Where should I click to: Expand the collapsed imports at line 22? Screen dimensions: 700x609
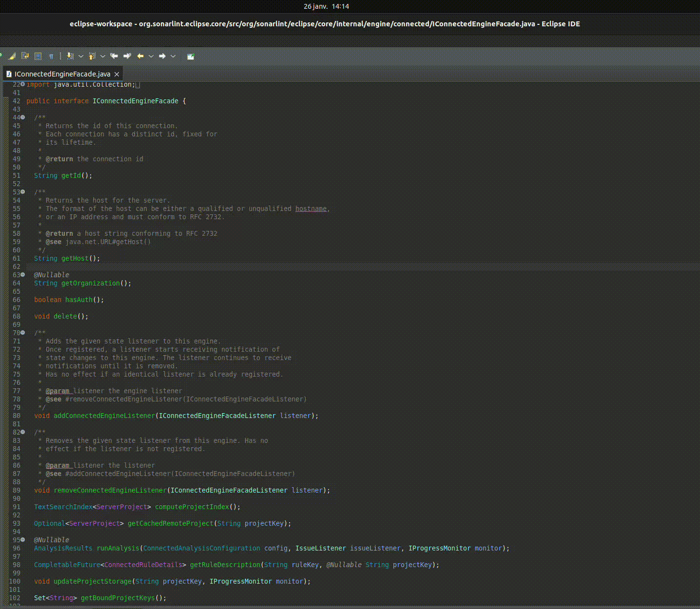tap(22, 84)
